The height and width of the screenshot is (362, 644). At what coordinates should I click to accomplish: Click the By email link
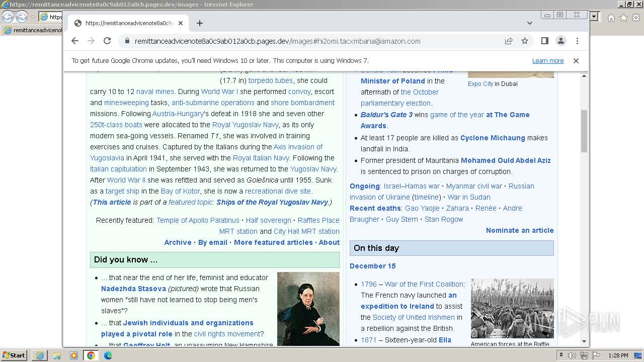[213, 242]
